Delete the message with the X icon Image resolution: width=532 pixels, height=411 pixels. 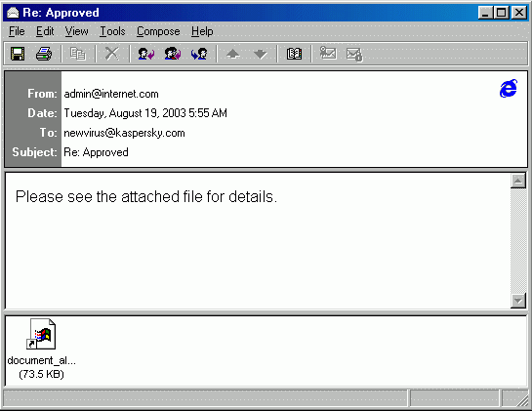point(112,54)
